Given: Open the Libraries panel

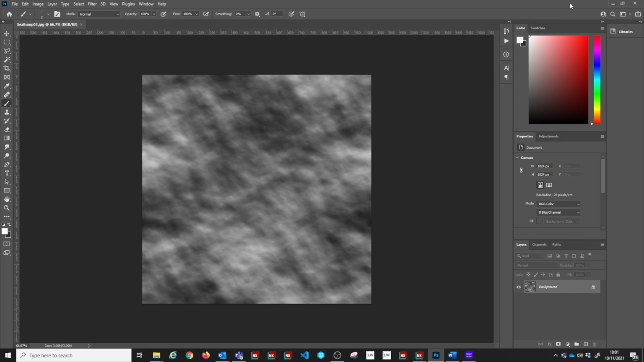Looking at the screenshot, I should click(625, 31).
